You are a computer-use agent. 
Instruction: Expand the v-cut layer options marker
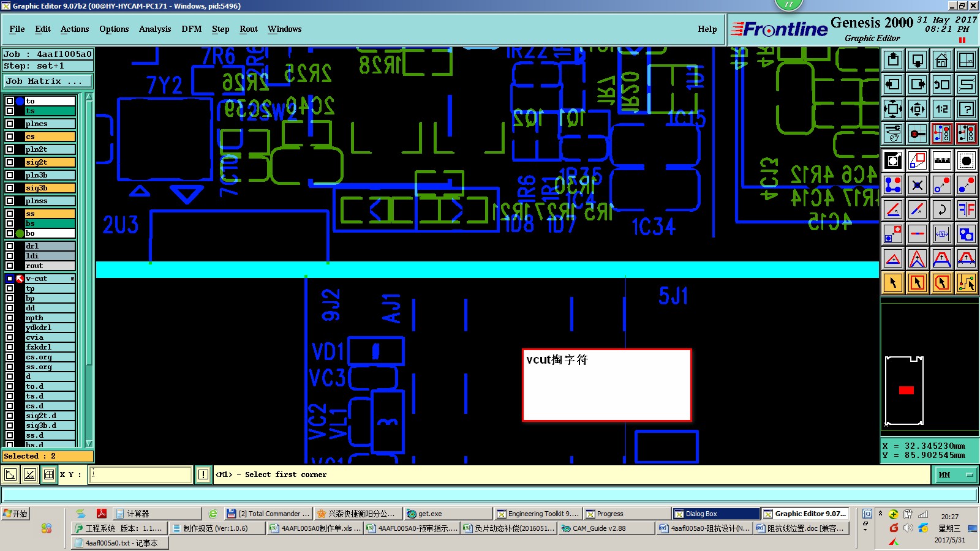72,279
